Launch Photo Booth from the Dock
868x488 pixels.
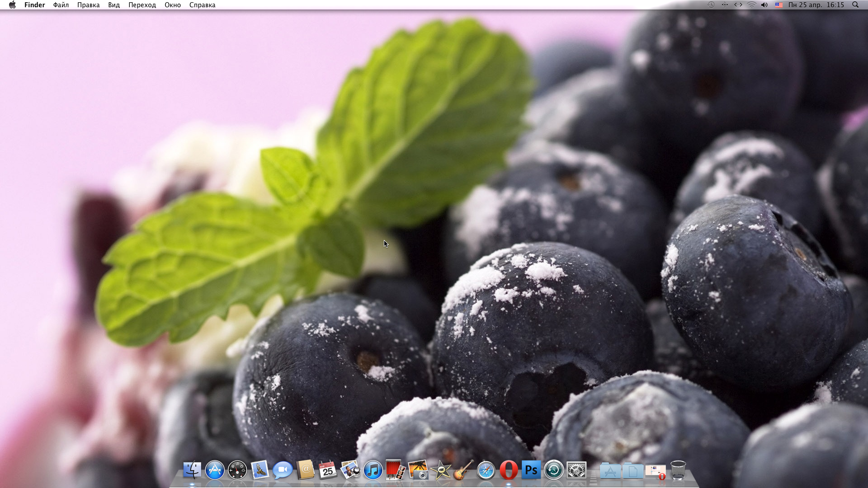(396, 470)
